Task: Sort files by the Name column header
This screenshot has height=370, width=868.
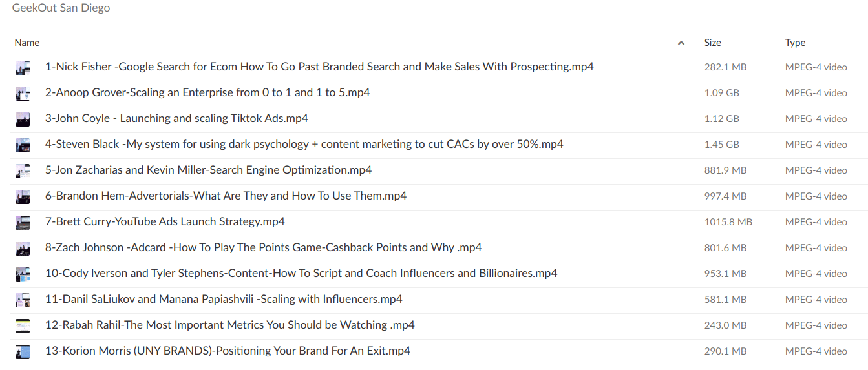Action: pos(27,43)
